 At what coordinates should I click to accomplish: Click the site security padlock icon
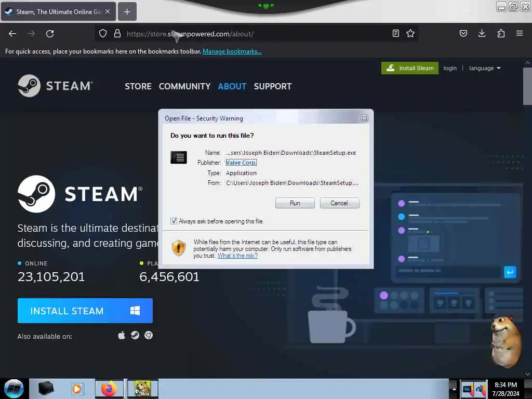click(x=117, y=34)
